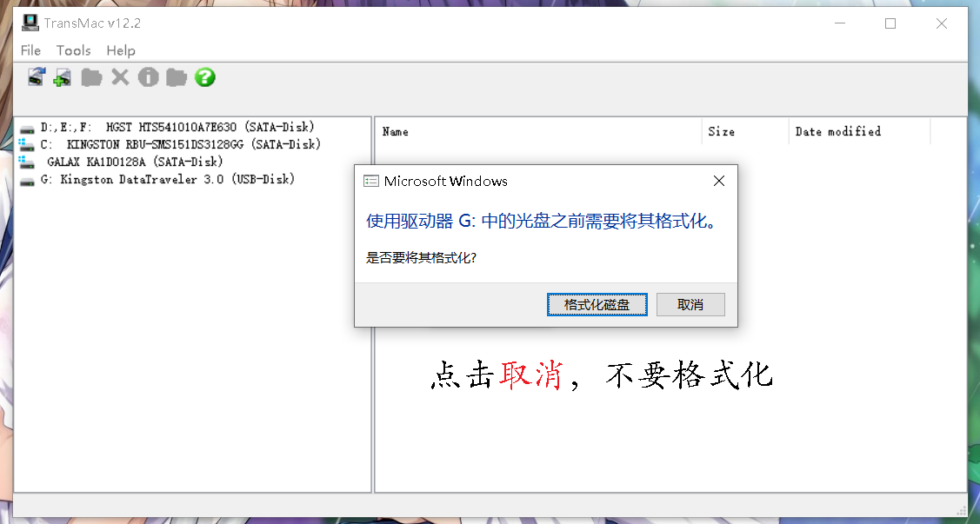Click the new disk image icon with green plus
Viewport: 980px width, 524px height.
coord(62,77)
